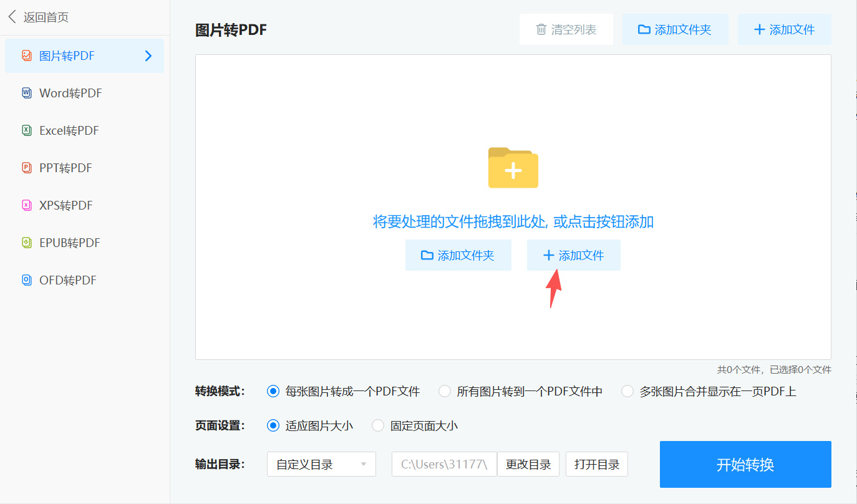Select 多张图片合并显示在一页PDF上 option
Viewport: 857px width, 504px height.
[x=627, y=391]
